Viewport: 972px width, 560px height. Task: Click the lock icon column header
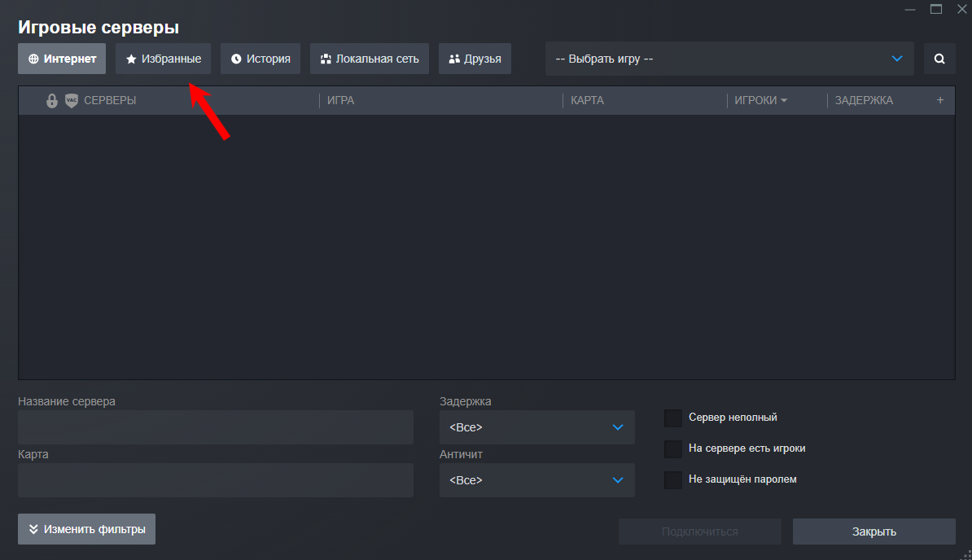(x=52, y=100)
